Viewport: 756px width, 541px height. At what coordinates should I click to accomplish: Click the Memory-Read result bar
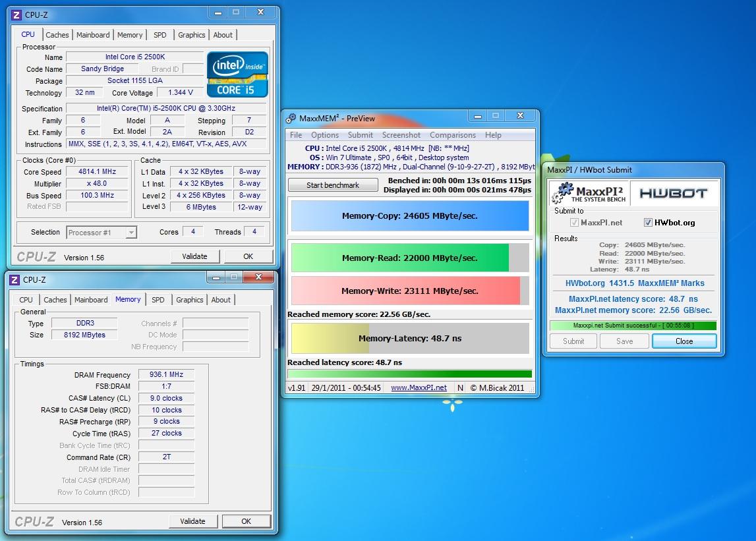[410, 258]
